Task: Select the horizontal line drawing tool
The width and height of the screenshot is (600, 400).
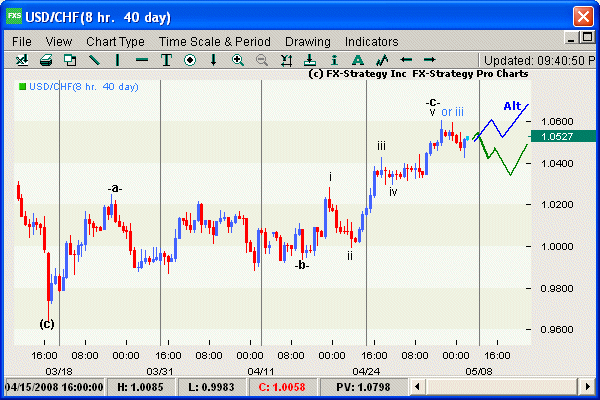Action: [x=142, y=60]
